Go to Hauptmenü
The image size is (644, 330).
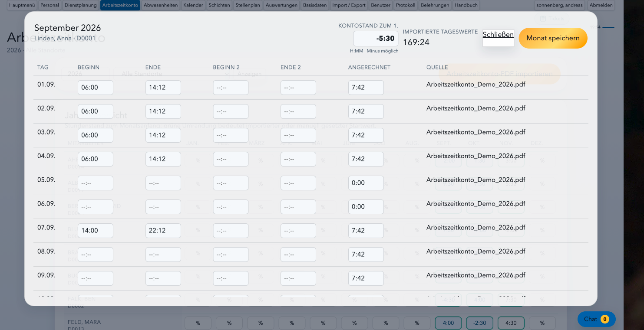(22, 5)
